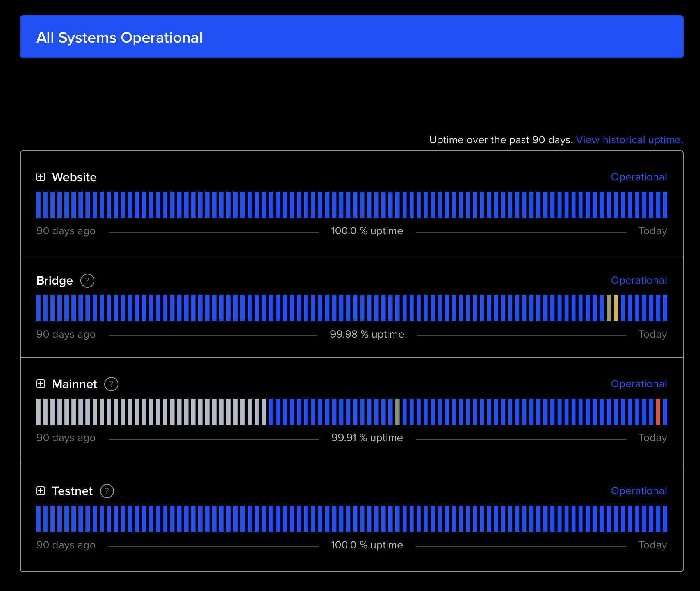Open the Mainnet help question icon
700x591 pixels.
(x=111, y=384)
